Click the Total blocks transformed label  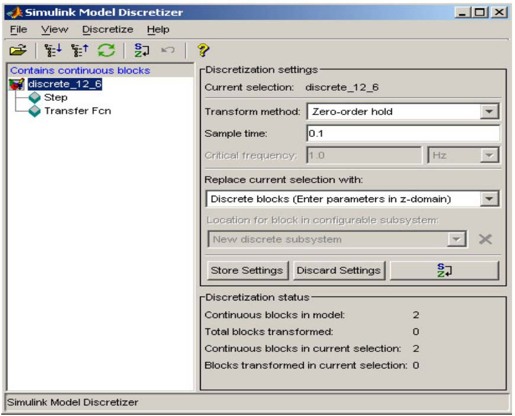[x=269, y=332]
